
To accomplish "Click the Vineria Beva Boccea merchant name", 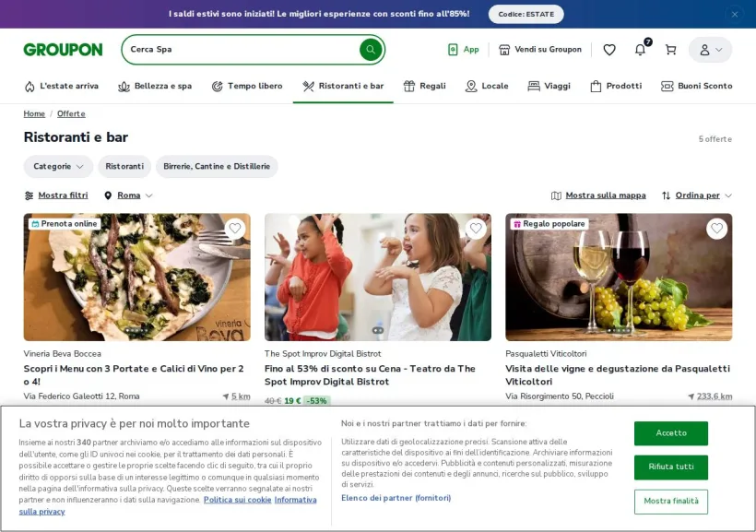I will click(62, 353).
